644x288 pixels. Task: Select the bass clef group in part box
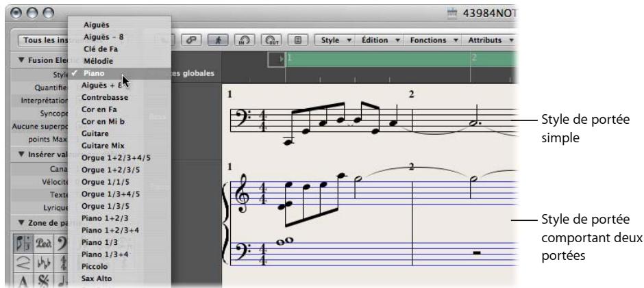(x=62, y=243)
